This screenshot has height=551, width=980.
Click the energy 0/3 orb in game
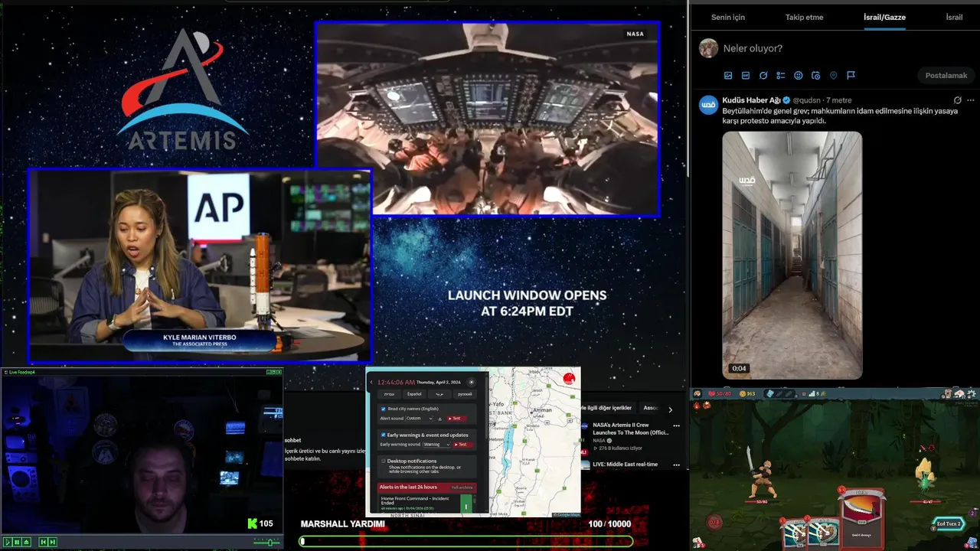coord(714,523)
